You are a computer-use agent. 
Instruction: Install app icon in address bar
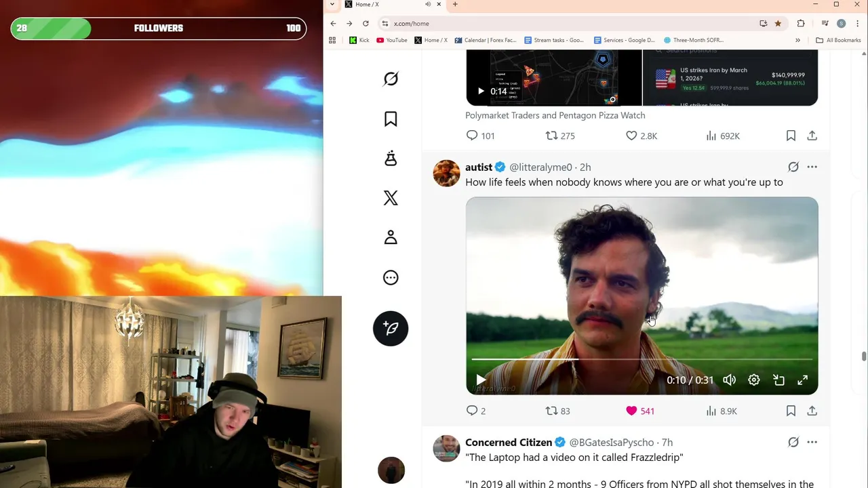tap(764, 23)
